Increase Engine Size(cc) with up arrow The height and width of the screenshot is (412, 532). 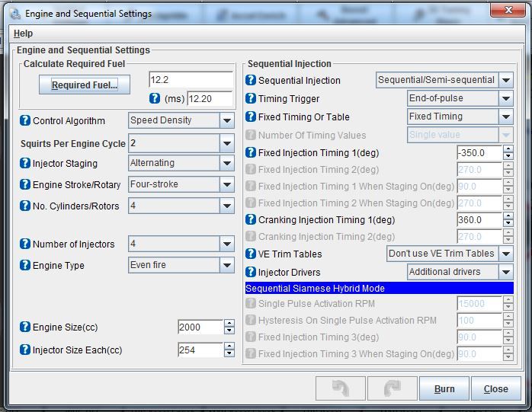(229, 323)
